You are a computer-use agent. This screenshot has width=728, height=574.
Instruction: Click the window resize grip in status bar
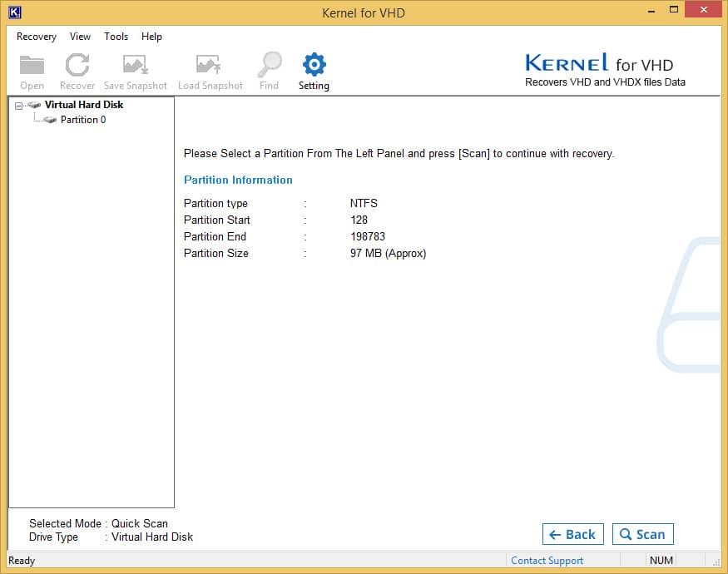click(716, 562)
